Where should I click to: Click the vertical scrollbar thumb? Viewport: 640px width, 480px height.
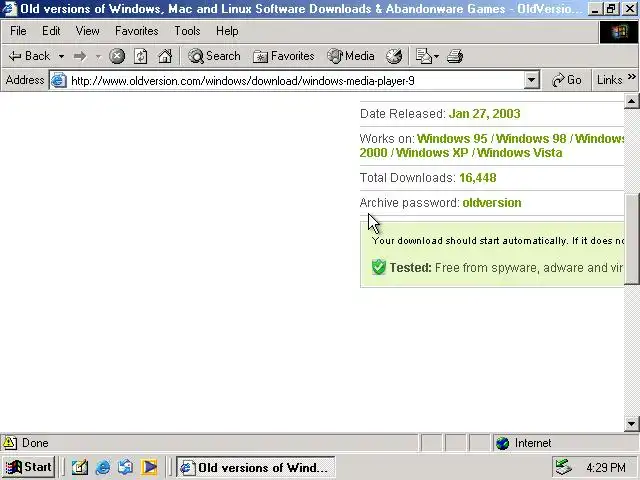[631, 238]
